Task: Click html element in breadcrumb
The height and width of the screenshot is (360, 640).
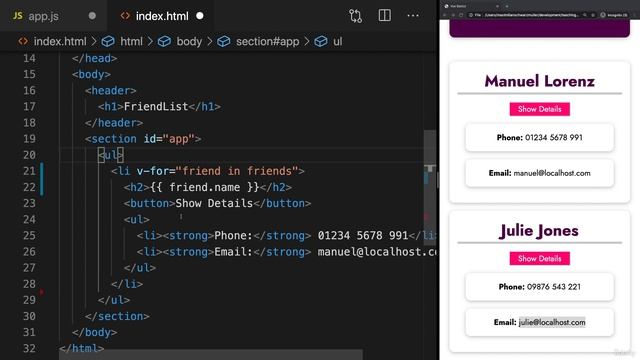Action: click(131, 41)
